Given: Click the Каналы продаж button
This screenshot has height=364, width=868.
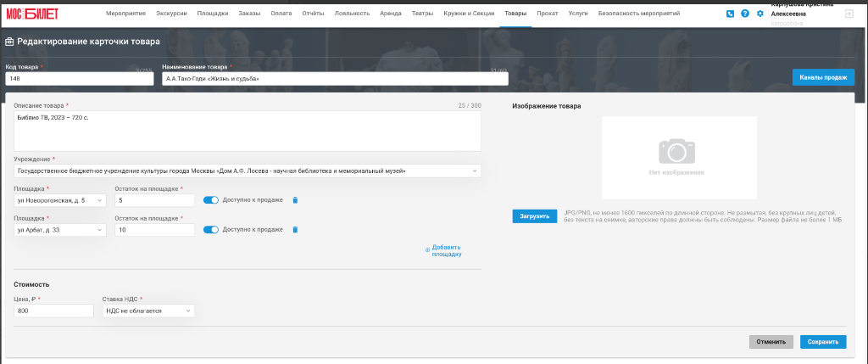Looking at the screenshot, I should [823, 77].
